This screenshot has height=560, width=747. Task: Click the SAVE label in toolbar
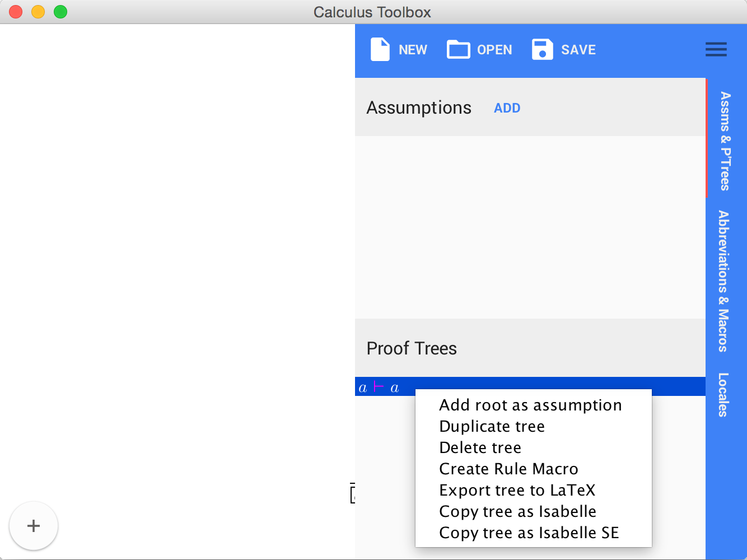pos(578,50)
